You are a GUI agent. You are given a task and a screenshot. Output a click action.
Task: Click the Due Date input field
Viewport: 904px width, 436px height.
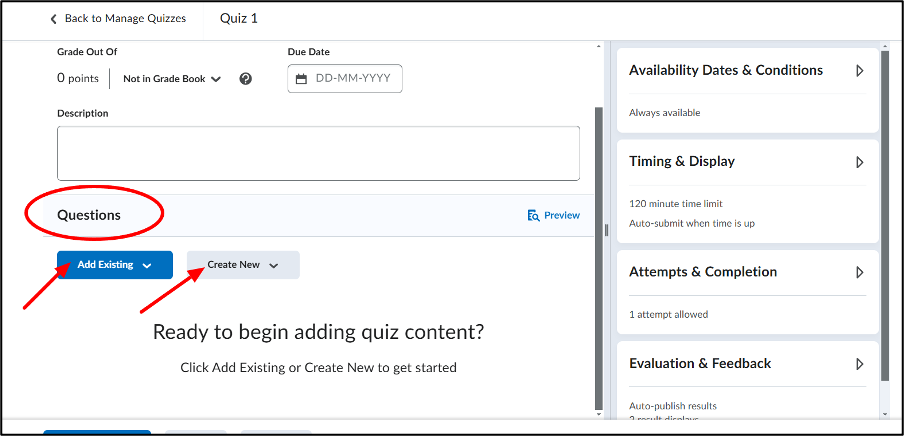(345, 78)
